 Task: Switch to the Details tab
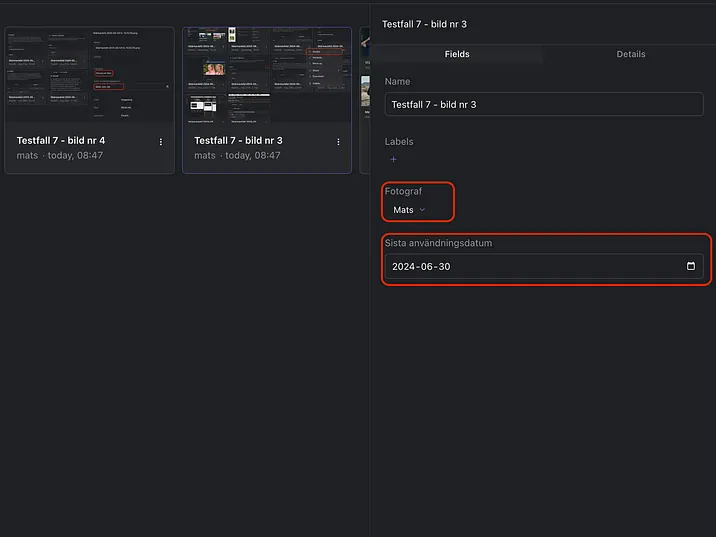click(630, 54)
